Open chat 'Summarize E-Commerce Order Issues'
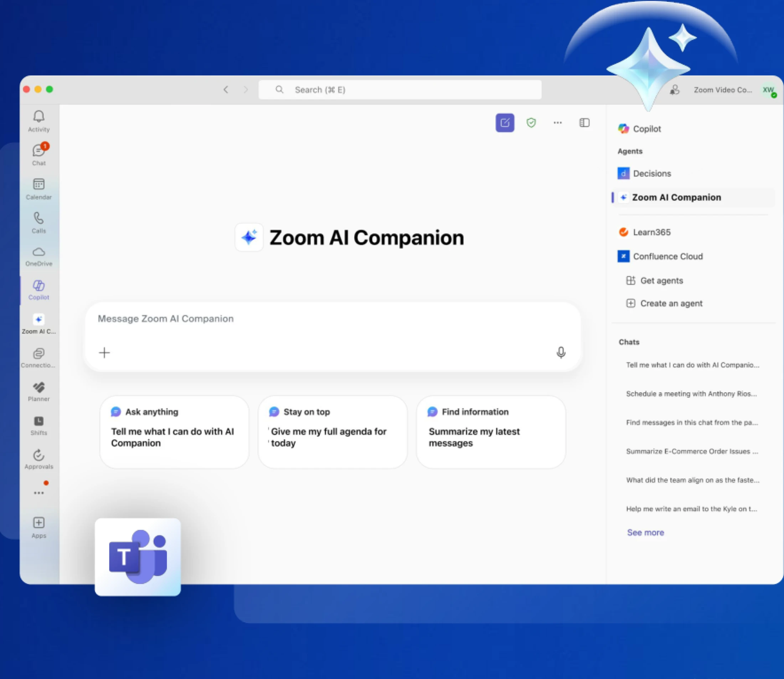Viewport: 784px width, 679px height. (x=692, y=451)
